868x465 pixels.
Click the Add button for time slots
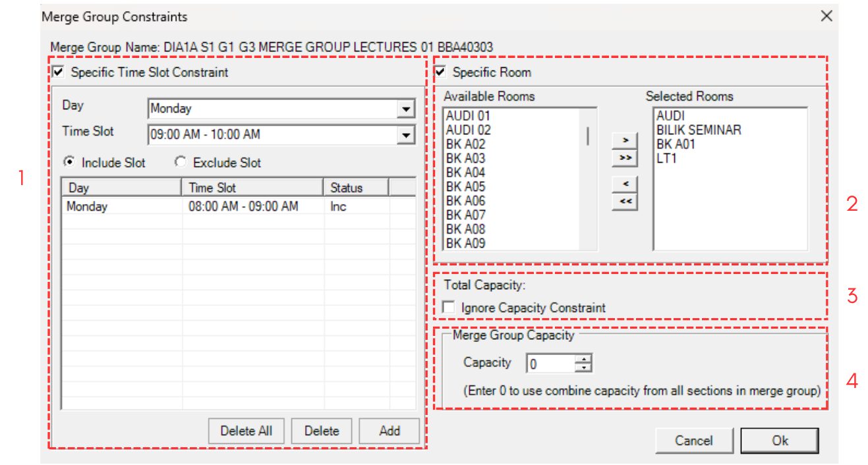[389, 431]
